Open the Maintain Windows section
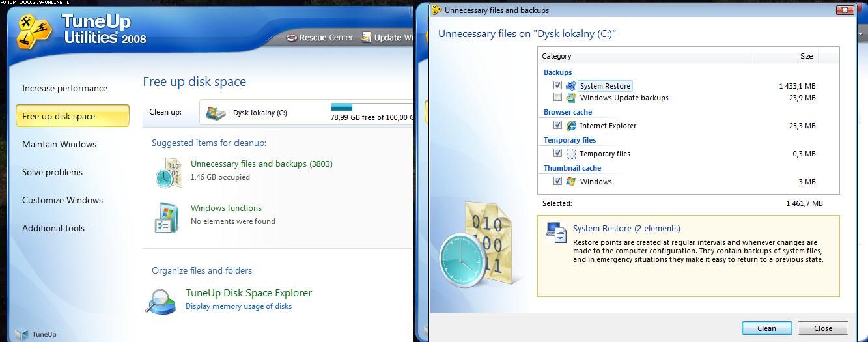This screenshot has height=342, width=868. (59, 144)
